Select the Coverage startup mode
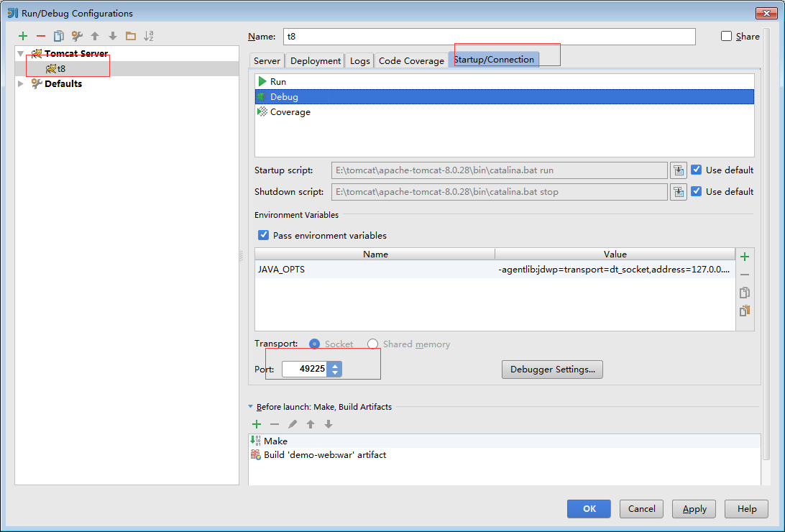This screenshot has width=785, height=532. click(504, 112)
